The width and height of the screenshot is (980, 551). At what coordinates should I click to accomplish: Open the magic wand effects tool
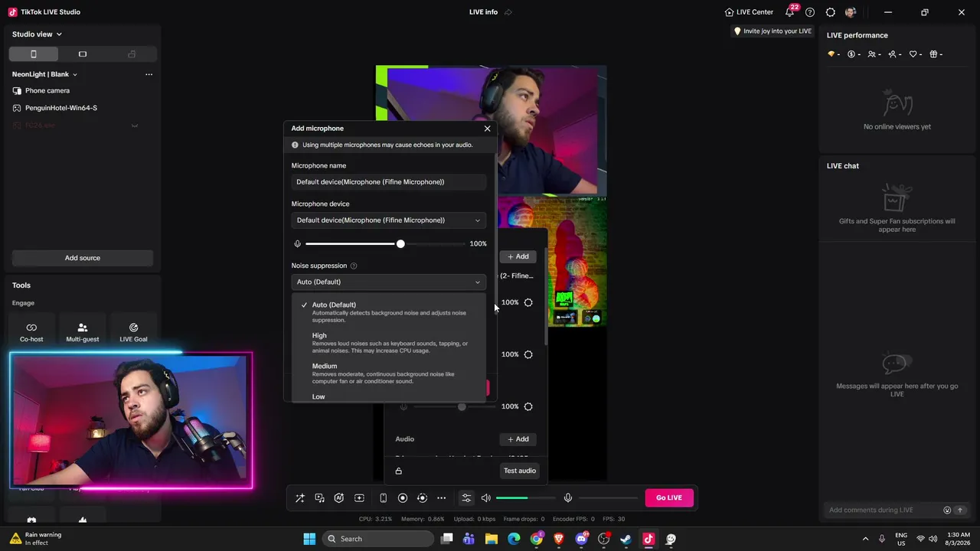coord(300,498)
